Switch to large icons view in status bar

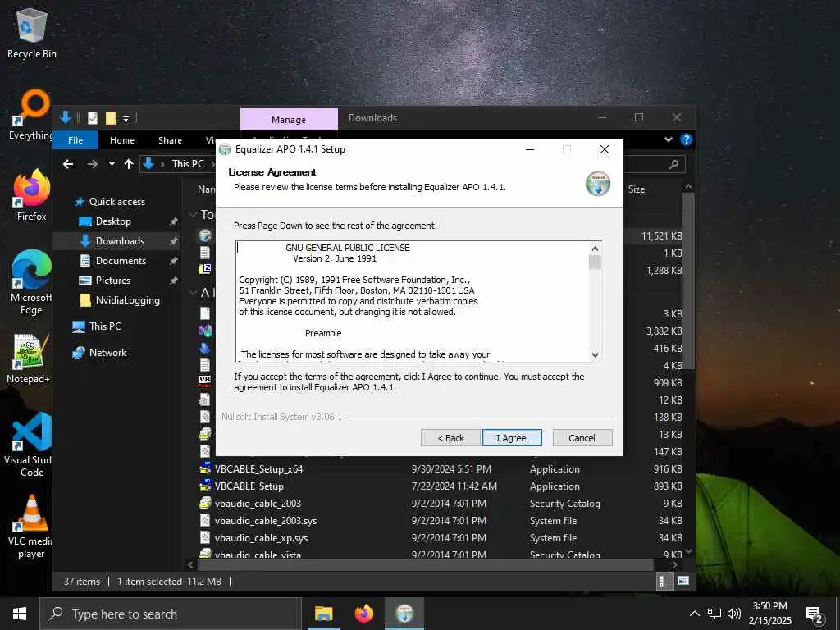[683, 581]
